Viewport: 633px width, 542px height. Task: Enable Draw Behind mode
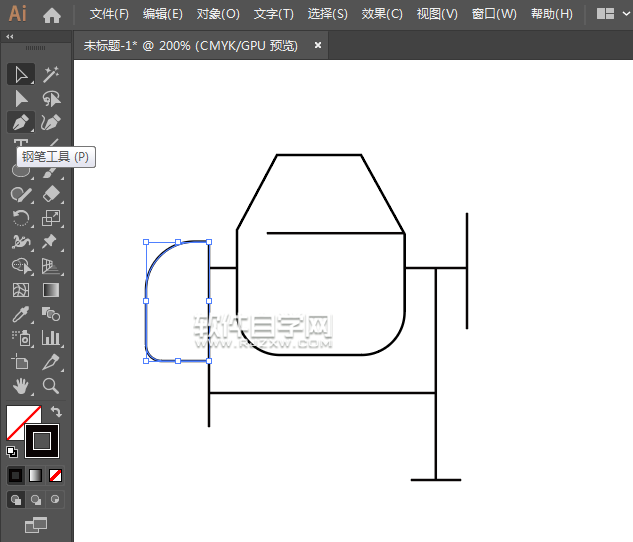click(36, 499)
